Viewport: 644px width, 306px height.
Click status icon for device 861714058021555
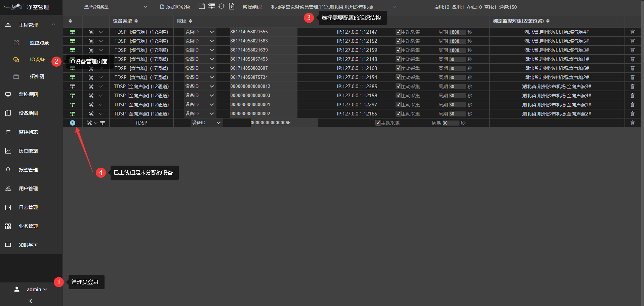(73, 32)
